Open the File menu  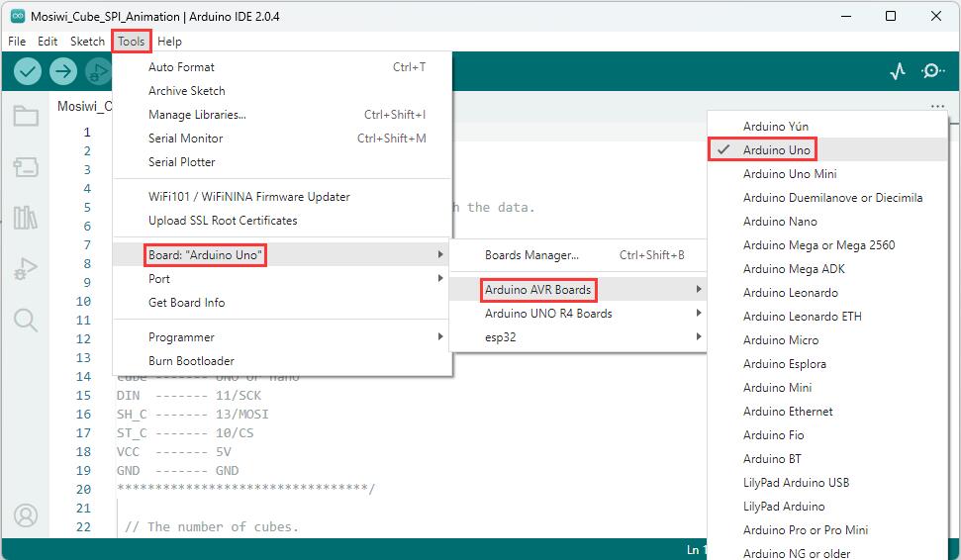(x=17, y=41)
